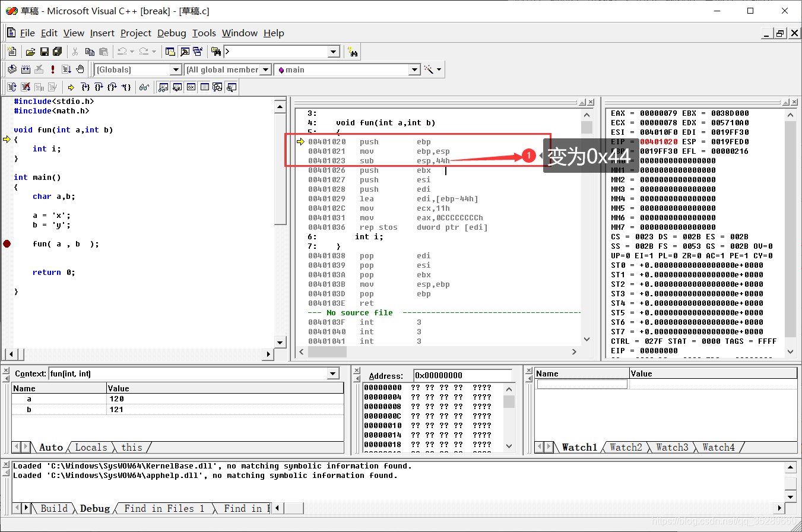Click the Find in Files binoculars icon
Screen dimensions: 802x532
pos(216,52)
